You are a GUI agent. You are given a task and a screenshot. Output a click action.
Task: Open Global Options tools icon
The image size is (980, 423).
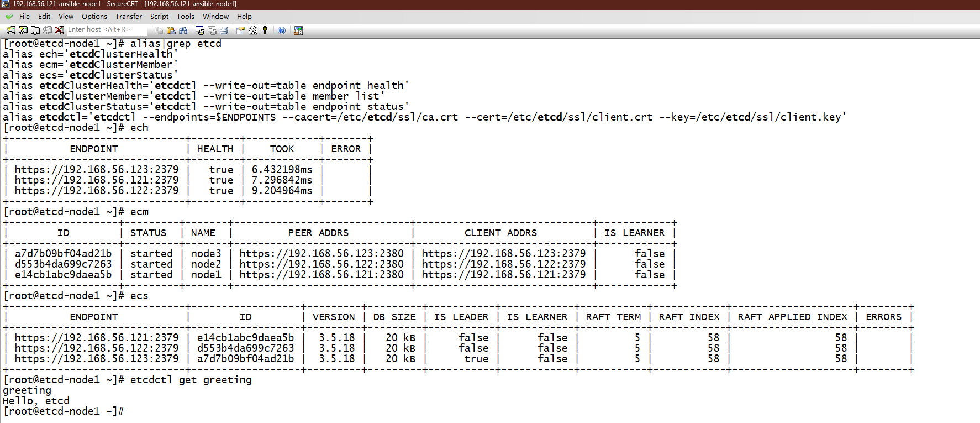(253, 30)
